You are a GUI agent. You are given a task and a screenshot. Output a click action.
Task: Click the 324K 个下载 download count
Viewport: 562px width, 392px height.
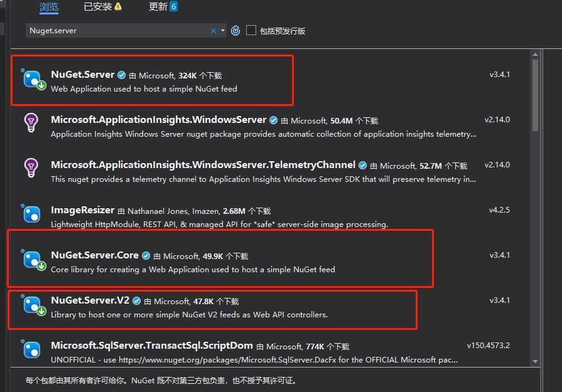click(x=200, y=75)
